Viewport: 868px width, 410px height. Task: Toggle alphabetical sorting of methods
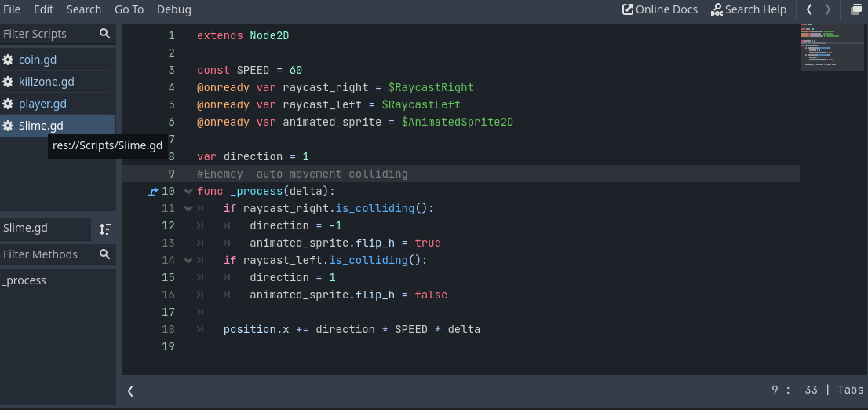point(104,229)
